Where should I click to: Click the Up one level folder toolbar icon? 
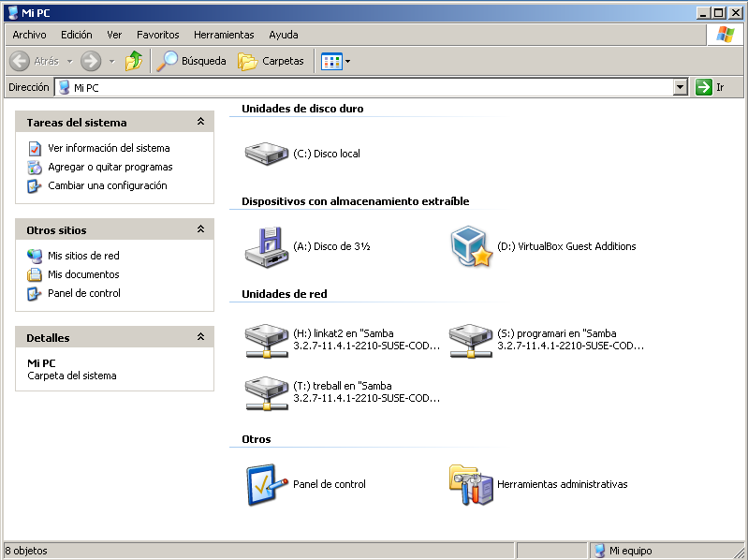(134, 61)
